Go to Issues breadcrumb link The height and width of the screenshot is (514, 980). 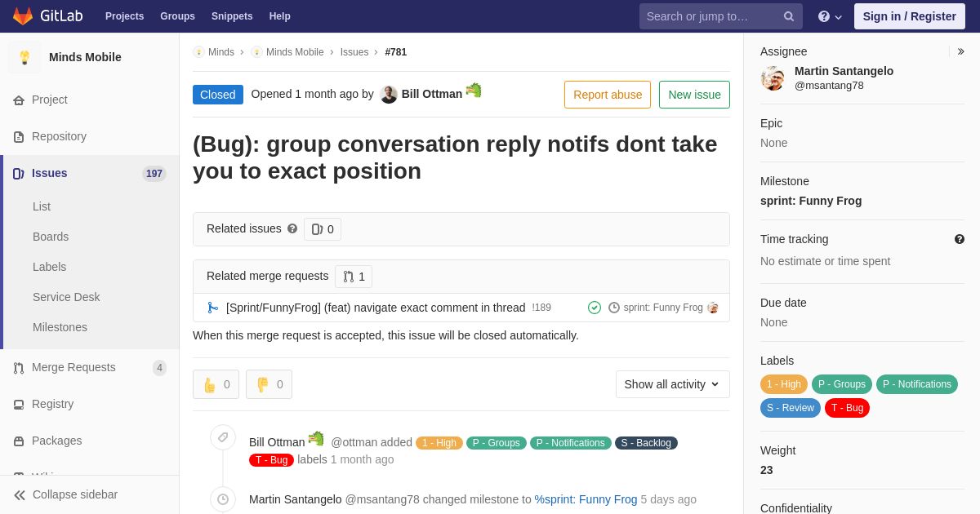354,52
